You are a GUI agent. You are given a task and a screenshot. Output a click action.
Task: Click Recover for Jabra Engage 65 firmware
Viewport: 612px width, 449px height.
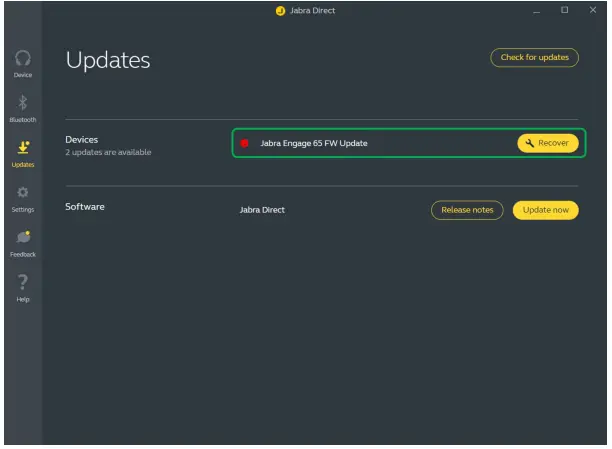pos(548,143)
